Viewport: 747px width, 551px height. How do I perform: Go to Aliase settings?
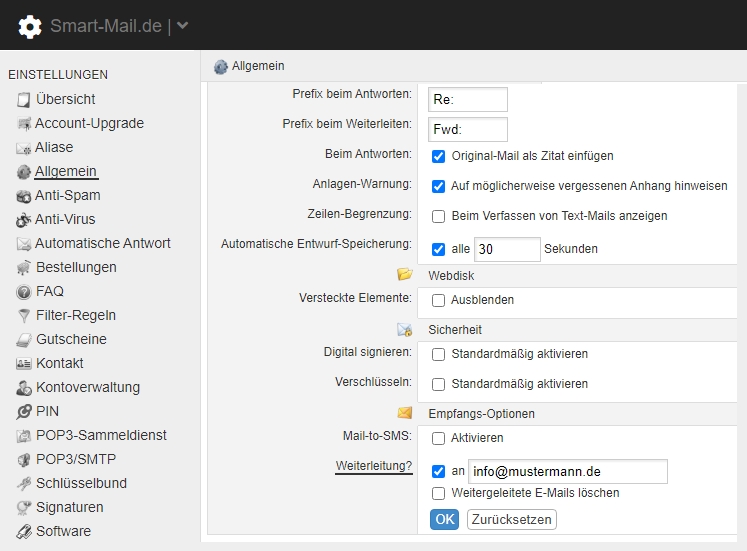[x=54, y=147]
